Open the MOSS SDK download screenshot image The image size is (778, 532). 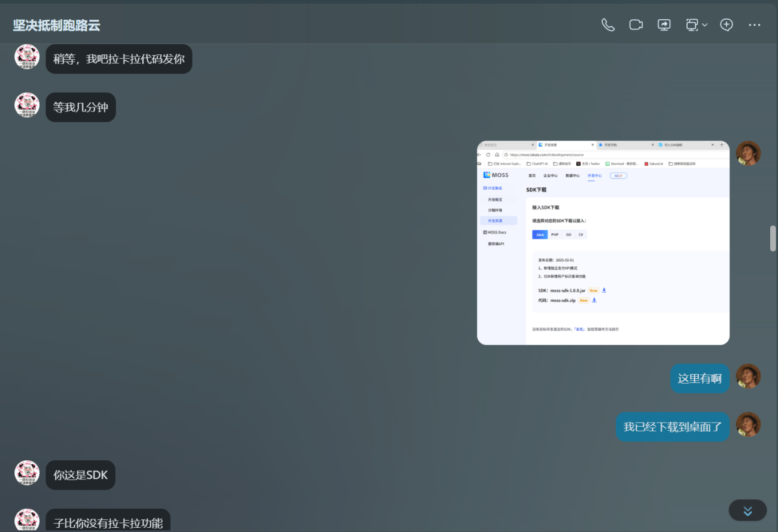click(x=603, y=242)
